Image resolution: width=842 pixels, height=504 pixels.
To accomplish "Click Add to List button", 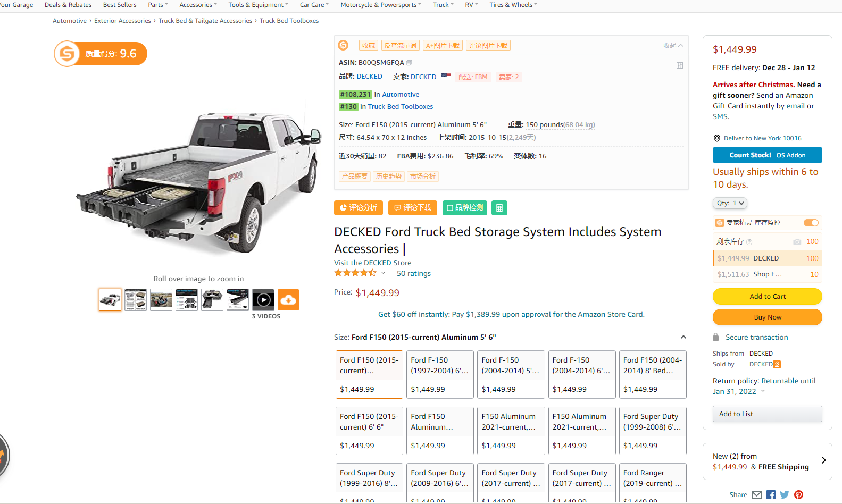I will pos(768,414).
